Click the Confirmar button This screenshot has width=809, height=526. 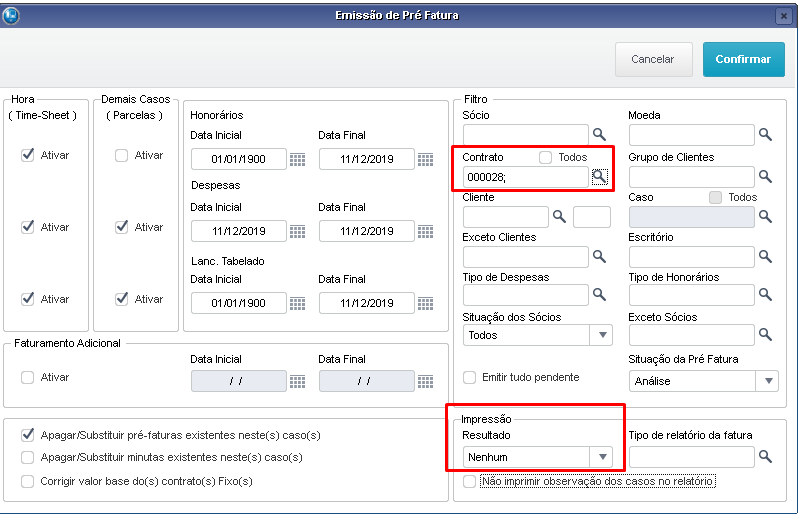click(743, 59)
